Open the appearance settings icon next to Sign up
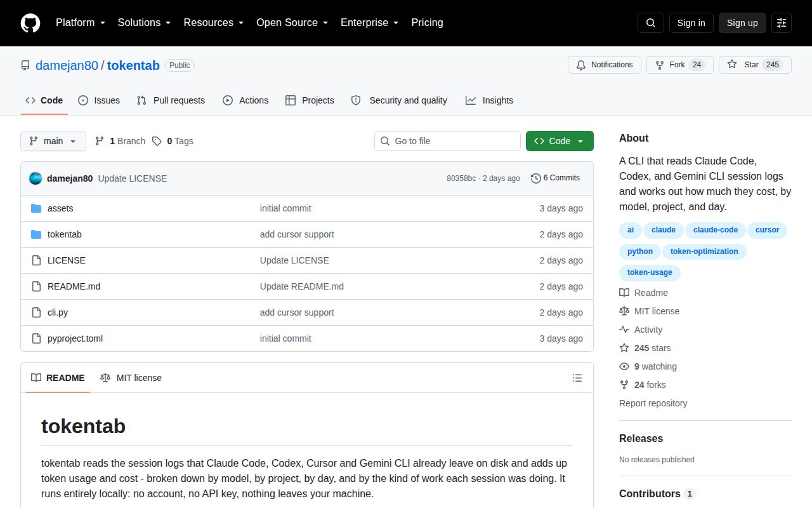 click(x=782, y=23)
